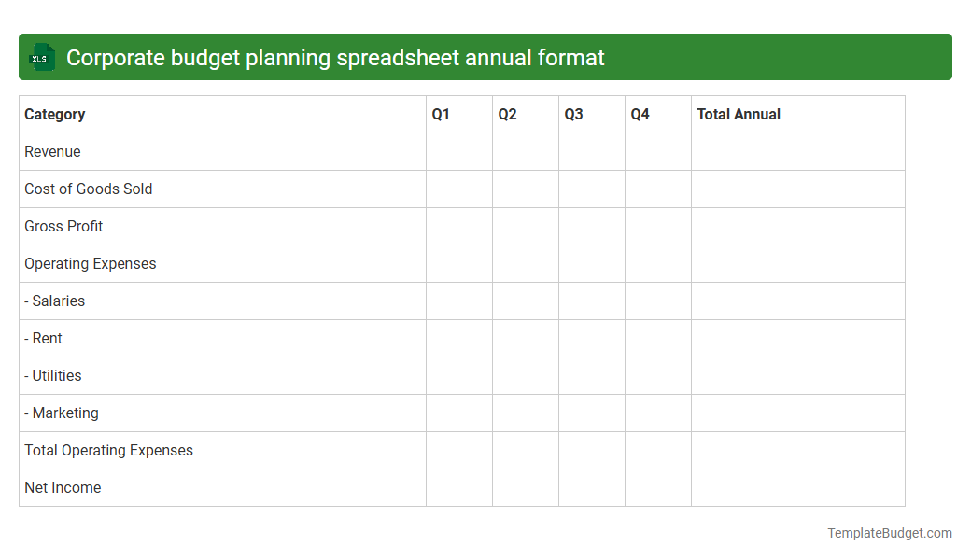This screenshot has width=971, height=560.
Task: Click the green spreadsheet title banner
Action: tap(485, 57)
